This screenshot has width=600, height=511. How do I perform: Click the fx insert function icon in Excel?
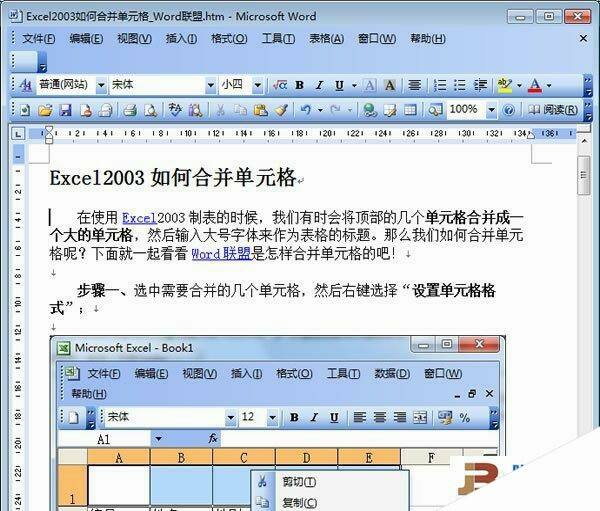pyautogui.click(x=213, y=438)
